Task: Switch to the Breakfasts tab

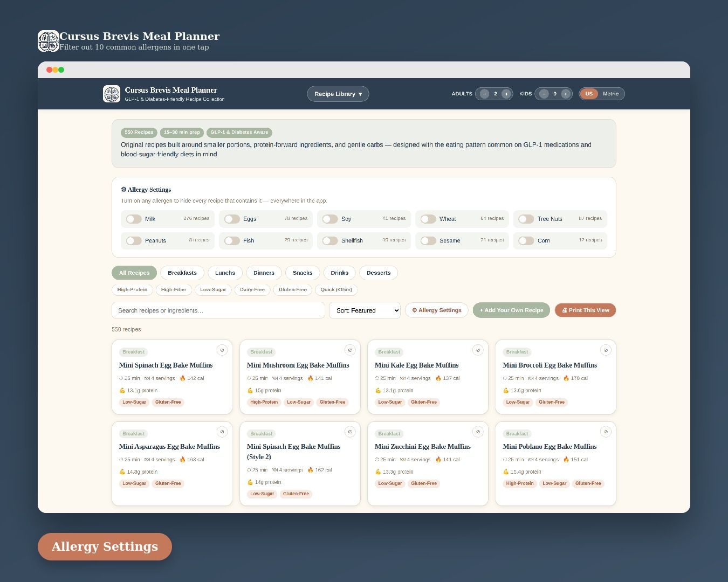Action: click(182, 273)
